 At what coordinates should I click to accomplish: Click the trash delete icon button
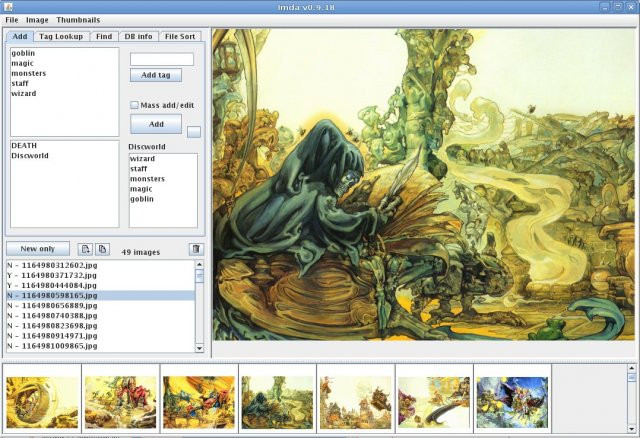(x=196, y=249)
